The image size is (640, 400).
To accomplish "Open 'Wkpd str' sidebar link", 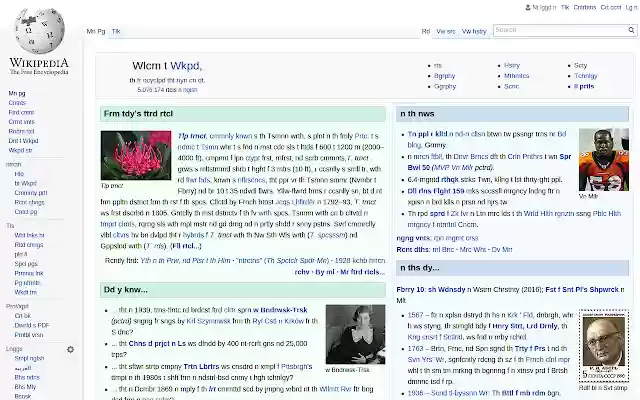I will click(20, 150).
